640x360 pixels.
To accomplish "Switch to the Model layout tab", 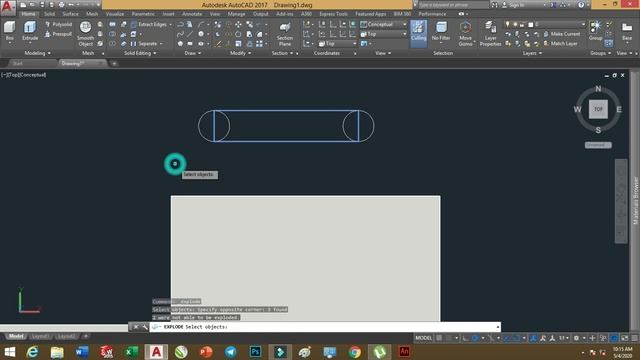I will pyautogui.click(x=16, y=336).
